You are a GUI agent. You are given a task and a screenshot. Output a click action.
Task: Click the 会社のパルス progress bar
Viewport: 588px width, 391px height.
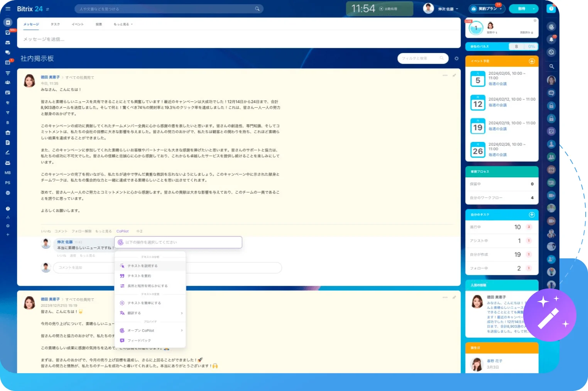(x=502, y=47)
